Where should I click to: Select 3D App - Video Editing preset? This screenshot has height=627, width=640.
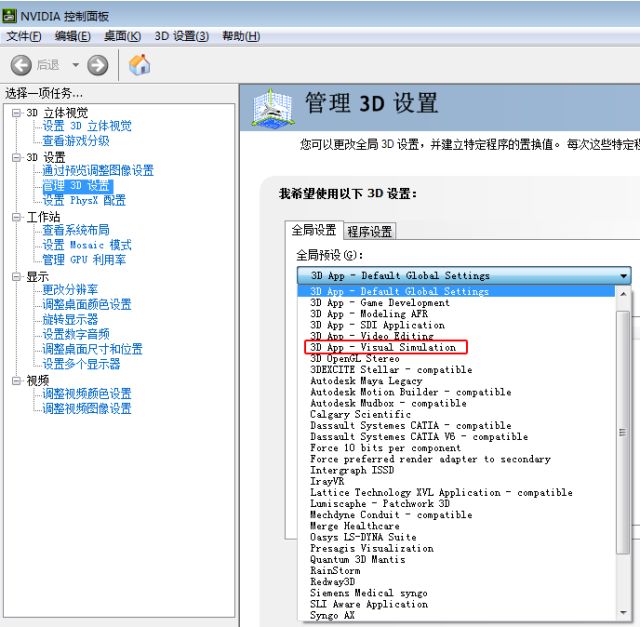point(456,336)
